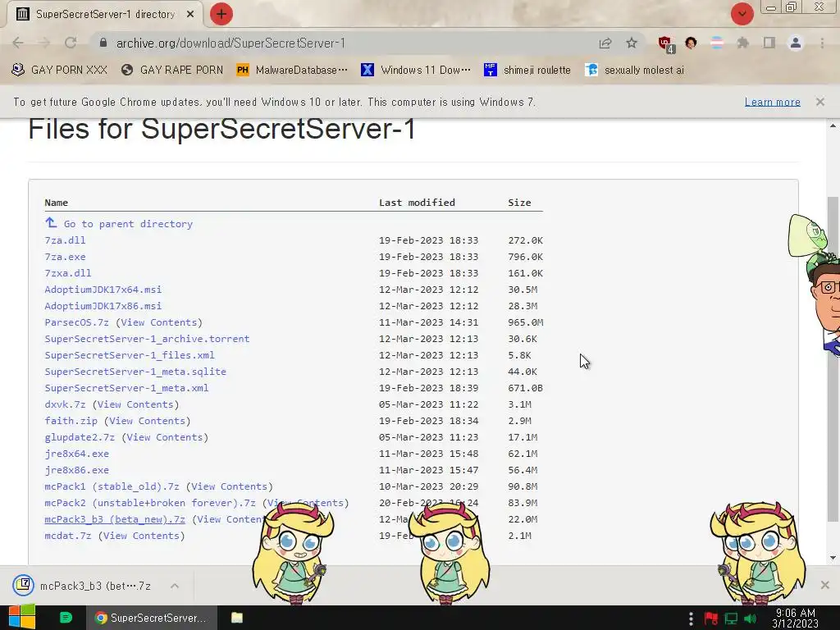840x630 pixels.
Task: Click the taskbar clock showing 9:06 AM
Action: coord(795,618)
